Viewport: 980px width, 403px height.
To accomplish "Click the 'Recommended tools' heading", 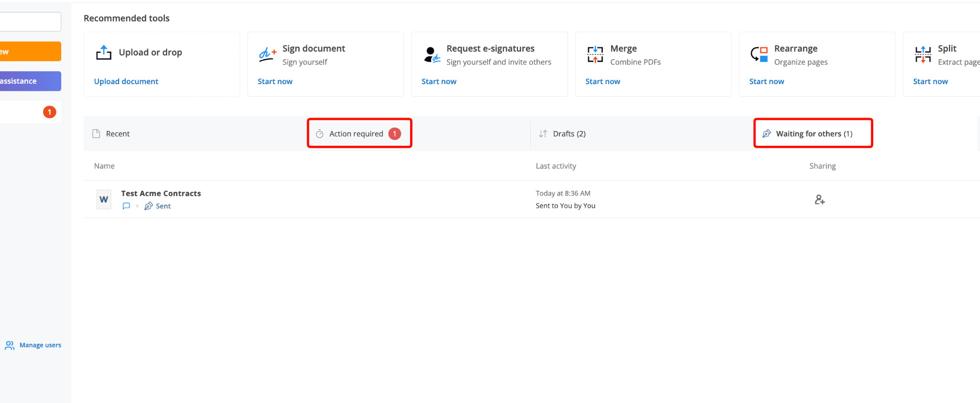I will 126,18.
